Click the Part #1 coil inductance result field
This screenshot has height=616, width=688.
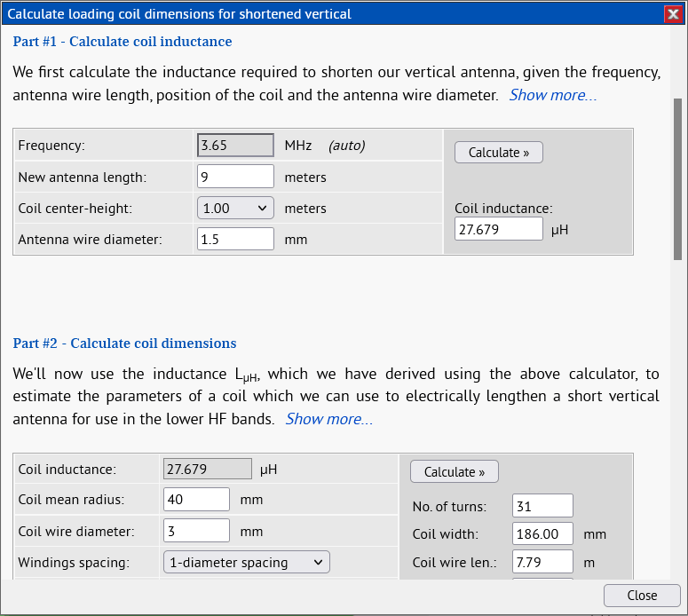click(498, 229)
